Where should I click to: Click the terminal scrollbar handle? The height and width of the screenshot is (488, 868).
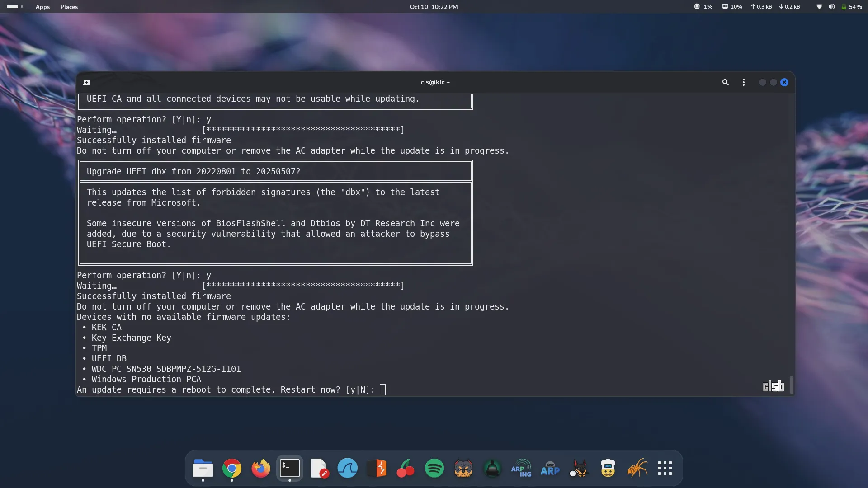(x=791, y=385)
